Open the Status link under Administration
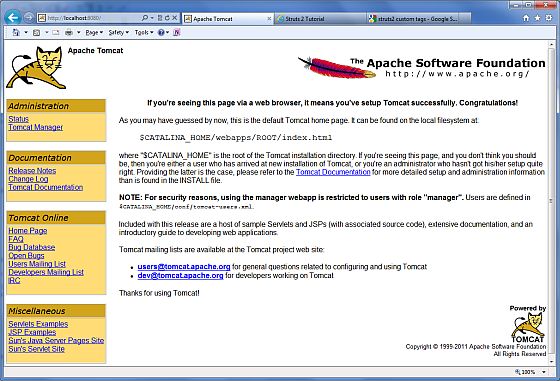Screen dimensions: 560x381 pos(18,119)
